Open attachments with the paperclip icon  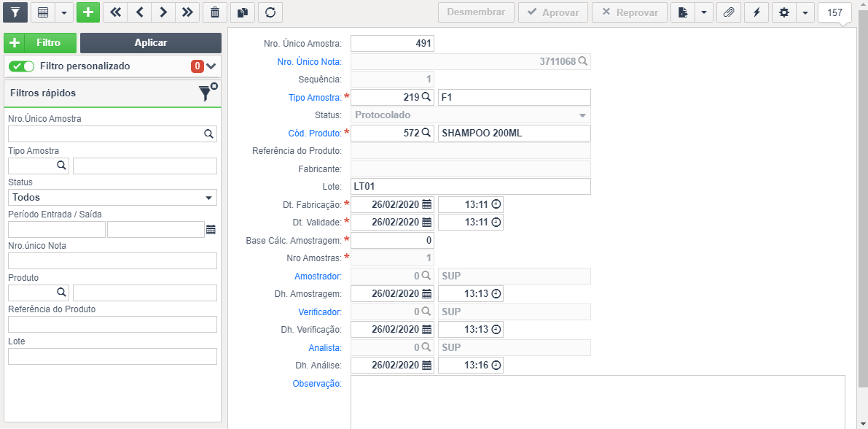pyautogui.click(x=729, y=12)
